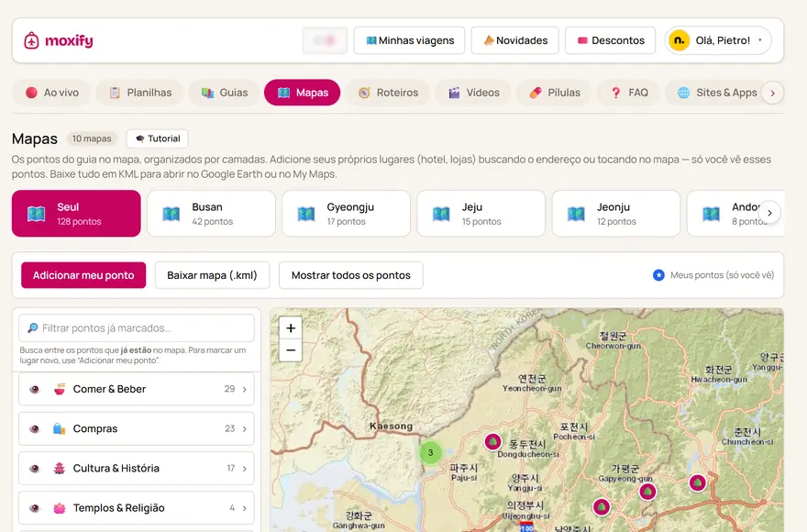Image resolution: width=807 pixels, height=532 pixels.
Task: Click the question mark FAQ icon
Action: (615, 93)
